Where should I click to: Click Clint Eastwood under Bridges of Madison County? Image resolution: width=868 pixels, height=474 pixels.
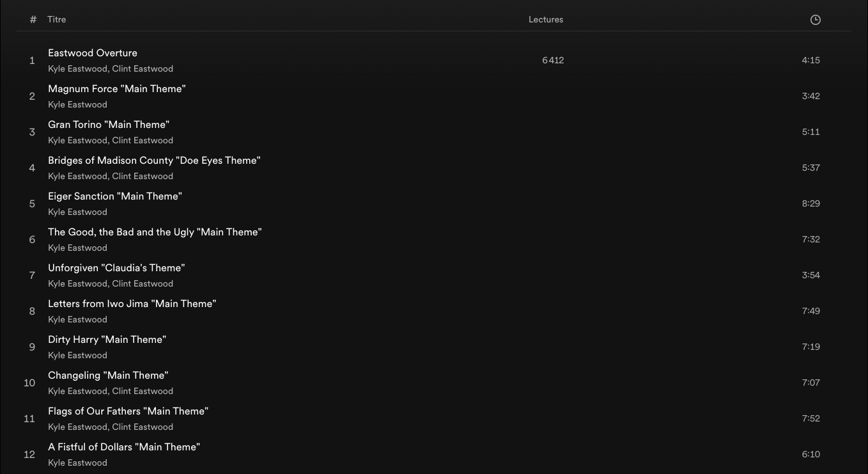[x=143, y=176]
